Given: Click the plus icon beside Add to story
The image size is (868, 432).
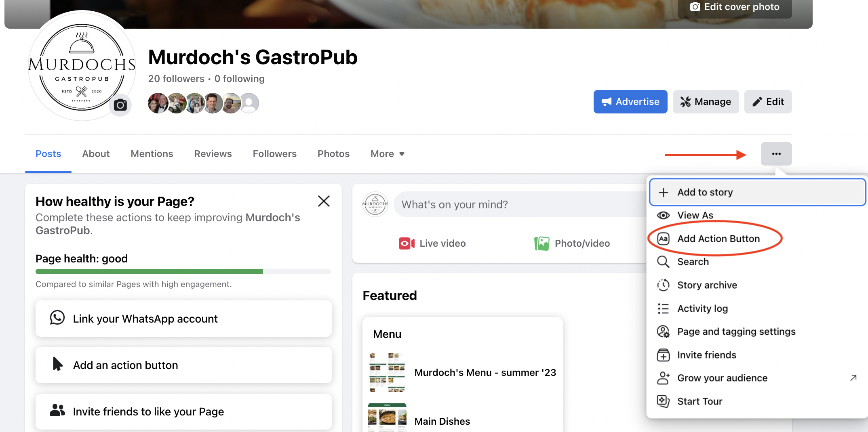Looking at the screenshot, I should coord(663,192).
